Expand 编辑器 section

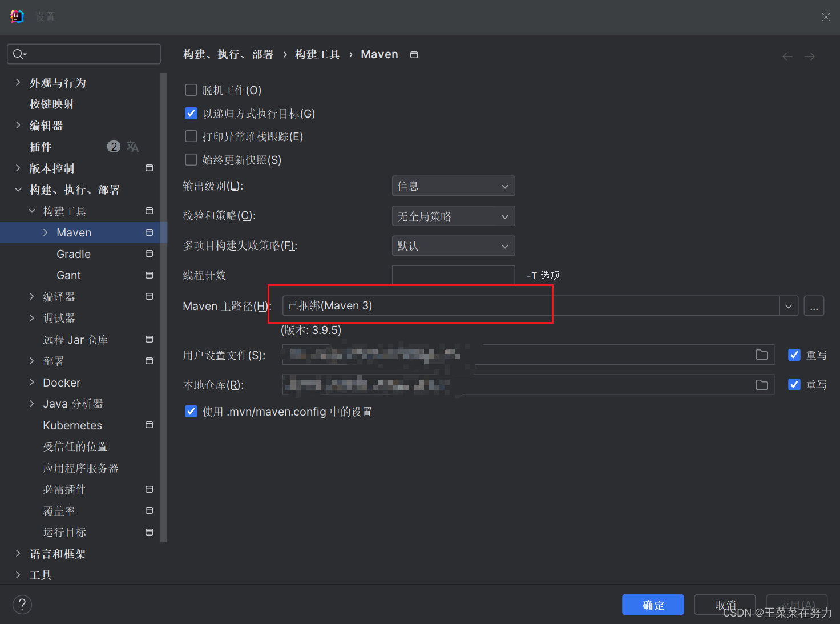click(x=18, y=126)
